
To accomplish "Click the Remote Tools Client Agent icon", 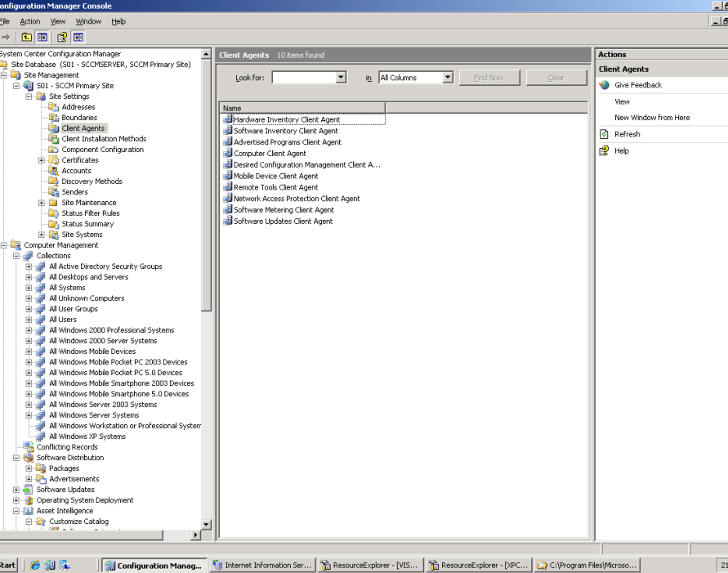I will (x=228, y=187).
